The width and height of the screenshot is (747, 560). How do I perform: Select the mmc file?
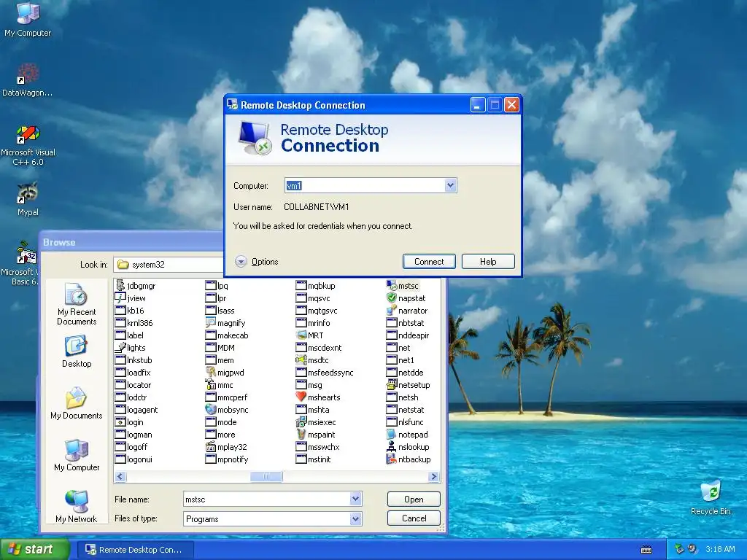pos(219,385)
